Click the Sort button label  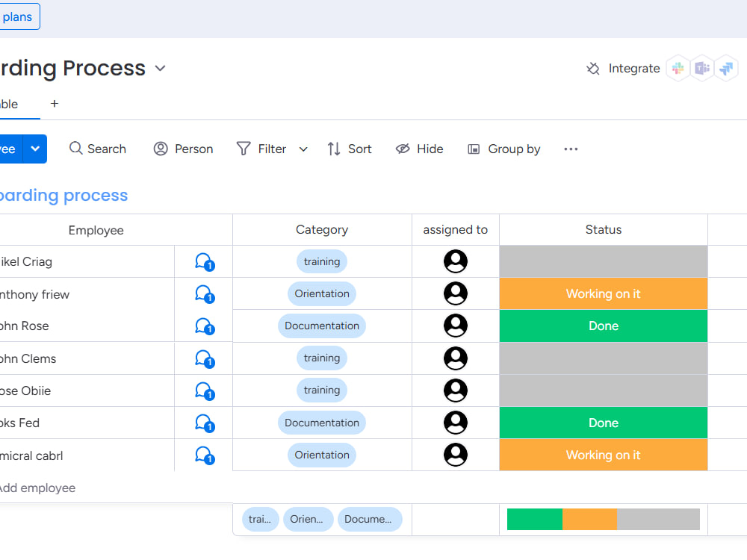[360, 149]
